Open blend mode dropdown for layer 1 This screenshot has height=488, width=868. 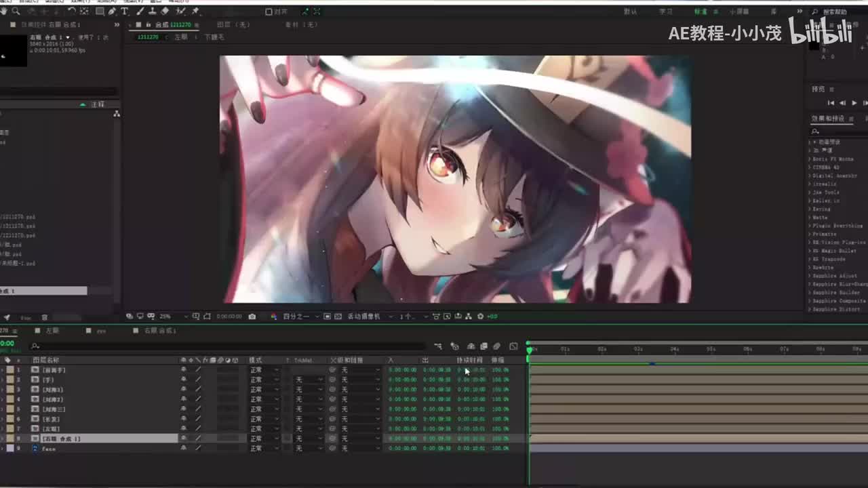pyautogui.click(x=264, y=370)
